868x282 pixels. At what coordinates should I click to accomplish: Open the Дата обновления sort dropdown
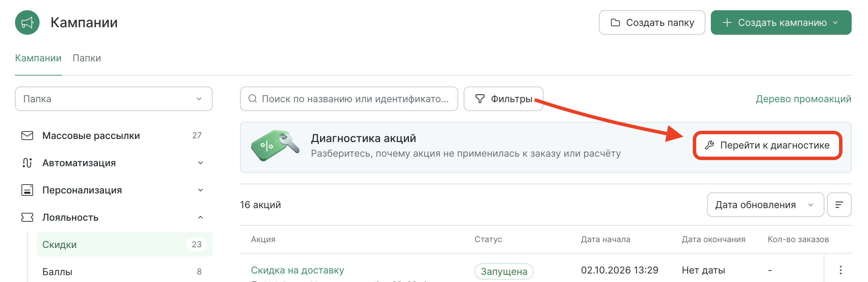765,205
